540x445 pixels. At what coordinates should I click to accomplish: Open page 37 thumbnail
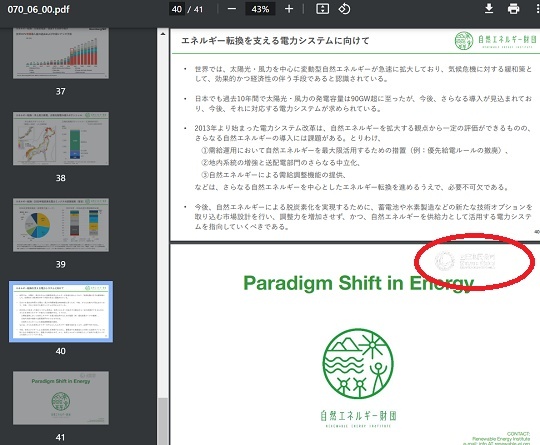tap(61, 53)
